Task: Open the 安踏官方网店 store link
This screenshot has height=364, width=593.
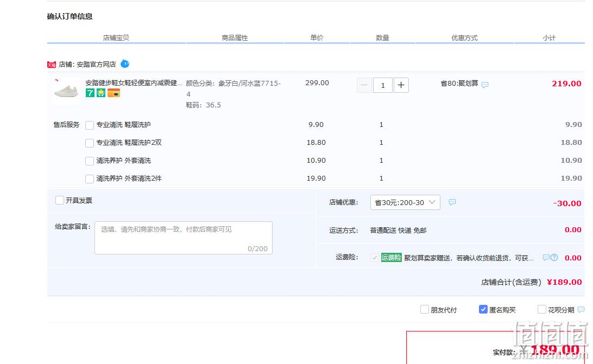Action: click(96, 65)
